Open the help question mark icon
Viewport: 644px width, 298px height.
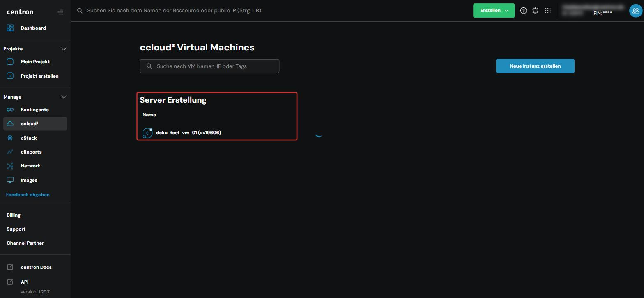point(523,11)
